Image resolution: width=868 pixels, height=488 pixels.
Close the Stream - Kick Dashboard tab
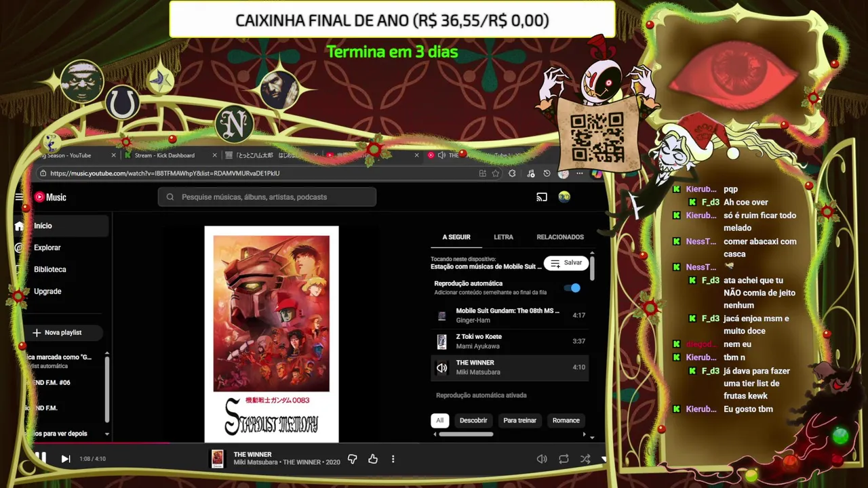point(214,155)
